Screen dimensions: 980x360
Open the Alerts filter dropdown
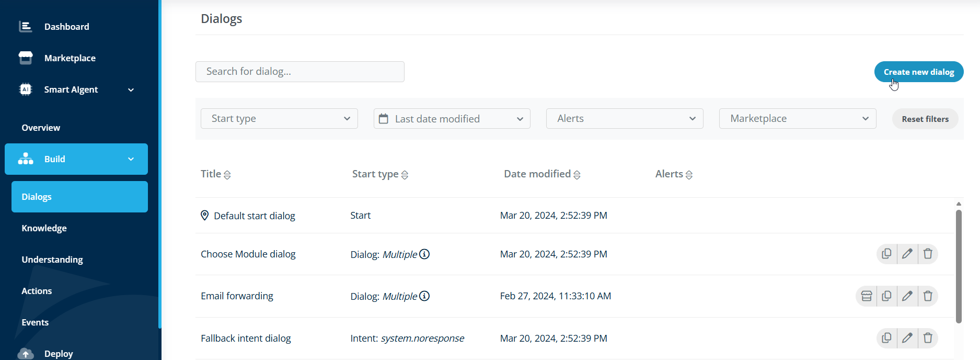coord(625,119)
